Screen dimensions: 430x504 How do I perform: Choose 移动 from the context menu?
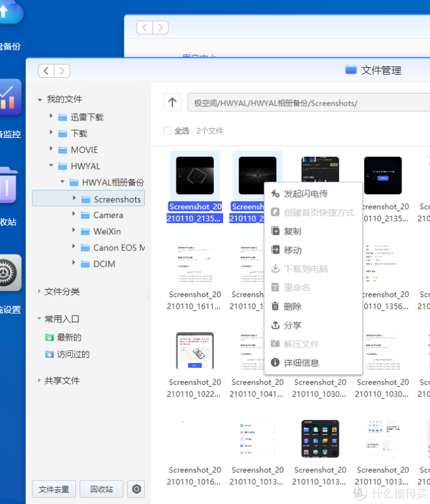tap(293, 250)
